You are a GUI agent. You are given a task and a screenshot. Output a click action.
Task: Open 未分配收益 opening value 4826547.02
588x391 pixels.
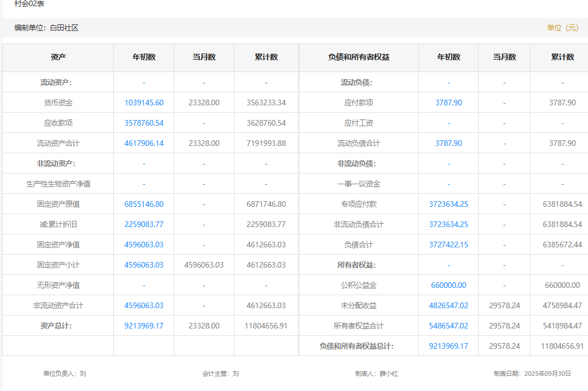click(448, 305)
